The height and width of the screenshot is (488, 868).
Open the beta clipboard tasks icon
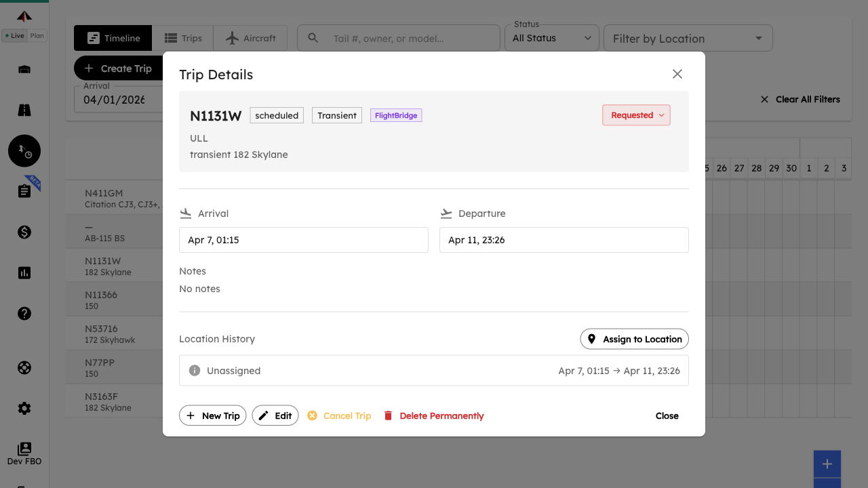(24, 191)
